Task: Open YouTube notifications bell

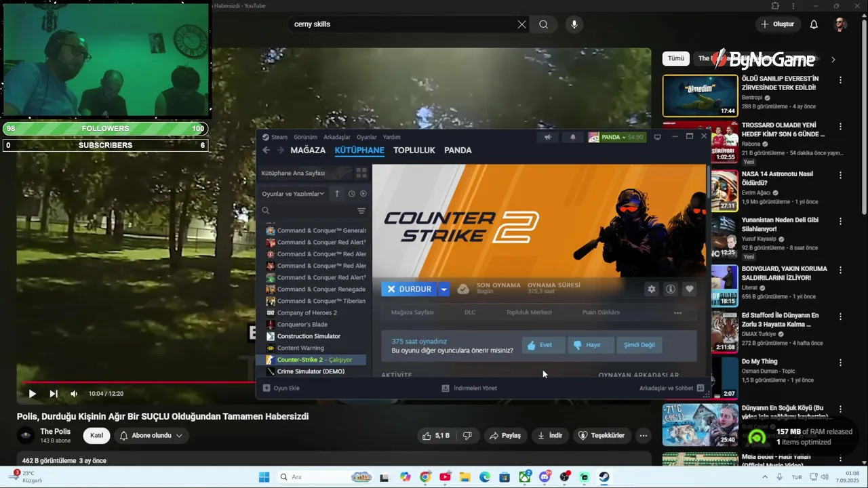Action: click(814, 24)
